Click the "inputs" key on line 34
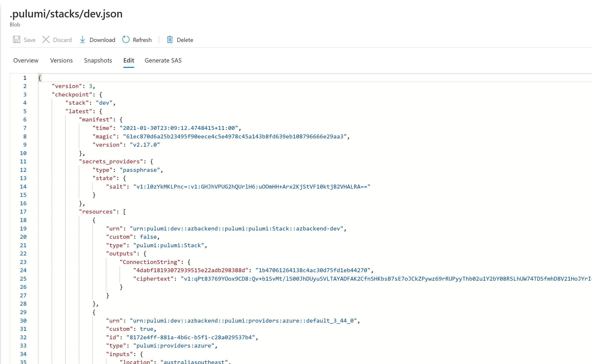Image resolution: width=592 pixels, height=364 pixels. point(120,354)
